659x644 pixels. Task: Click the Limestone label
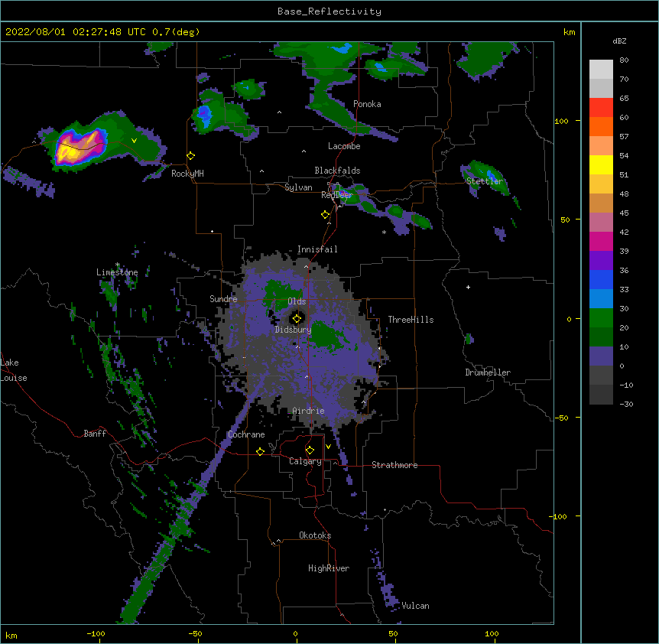[x=117, y=272]
